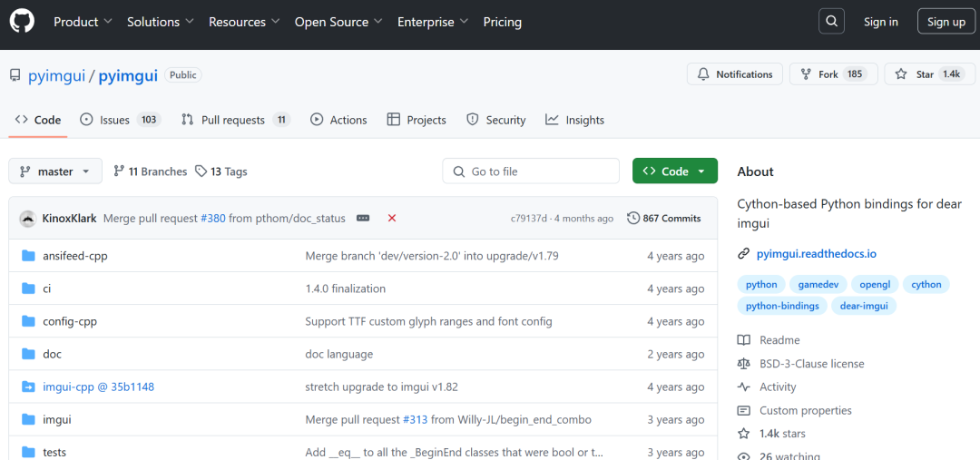The height and width of the screenshot is (460, 980).
Task: Open the Notifications bell button
Action: tap(735, 74)
